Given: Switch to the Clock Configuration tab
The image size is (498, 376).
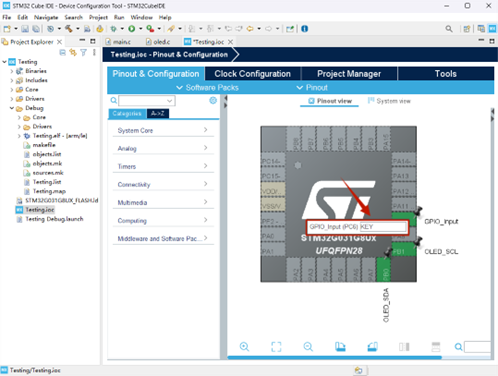Looking at the screenshot, I should pos(252,74).
